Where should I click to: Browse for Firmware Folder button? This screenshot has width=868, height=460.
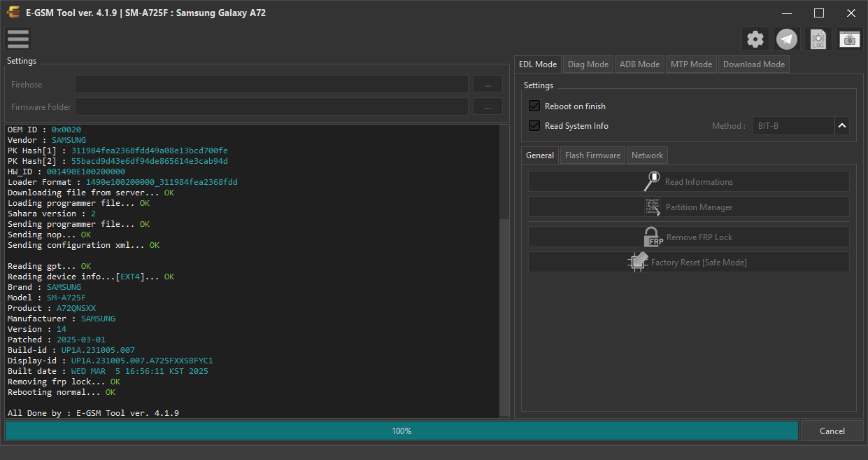point(488,106)
